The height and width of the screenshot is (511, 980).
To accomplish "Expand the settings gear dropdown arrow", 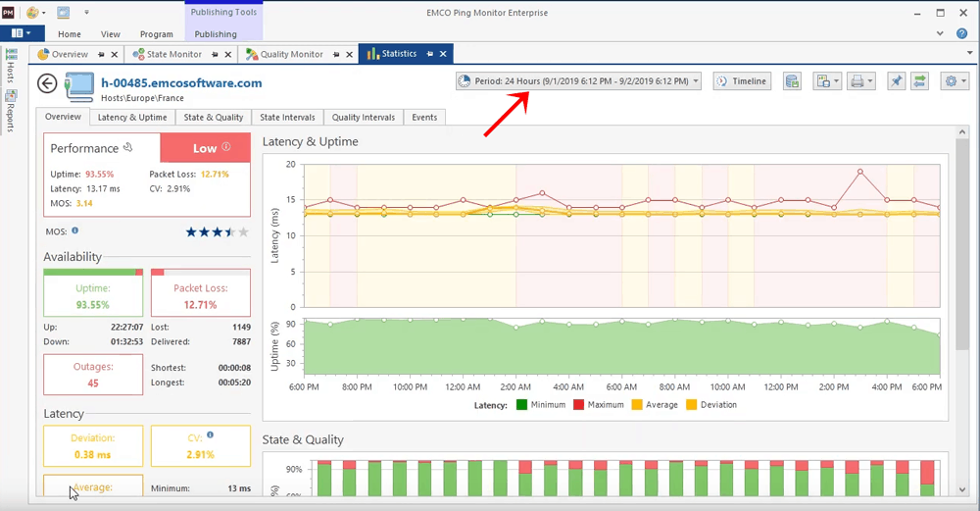I will pos(963,81).
